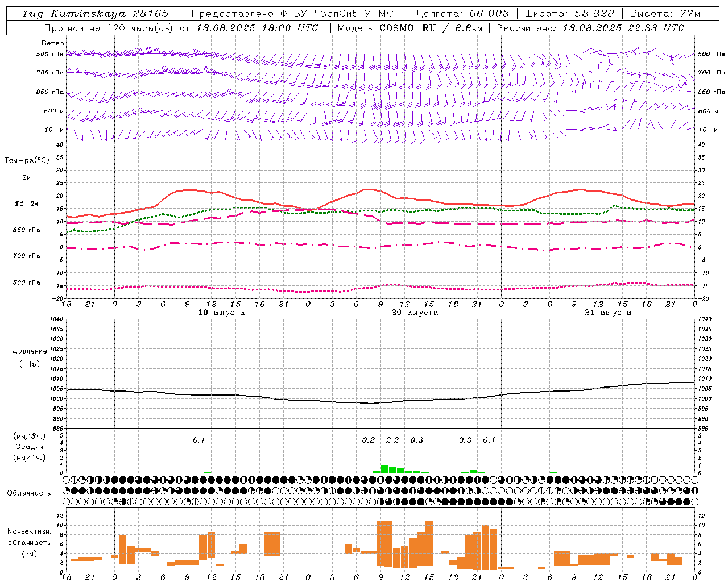Click the '(км)' convective cloud unit label
The width and height of the screenshot is (728, 582).
(30, 553)
